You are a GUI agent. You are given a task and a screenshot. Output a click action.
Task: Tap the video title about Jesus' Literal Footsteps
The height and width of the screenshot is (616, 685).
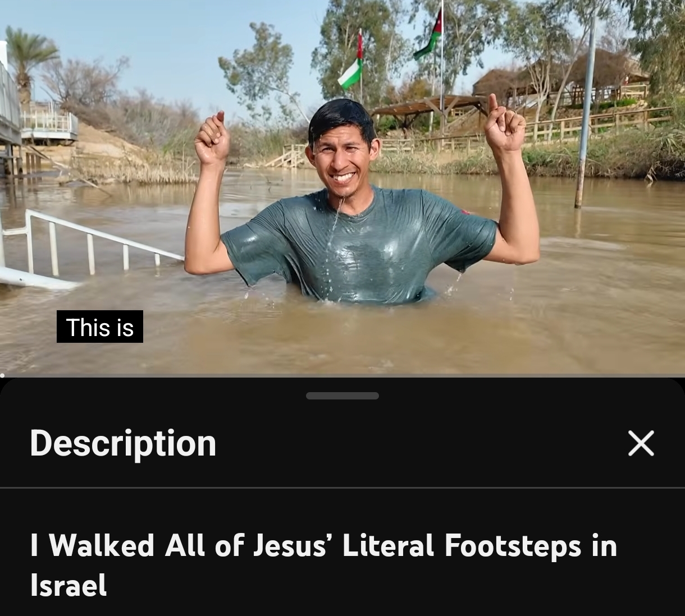[323, 565]
